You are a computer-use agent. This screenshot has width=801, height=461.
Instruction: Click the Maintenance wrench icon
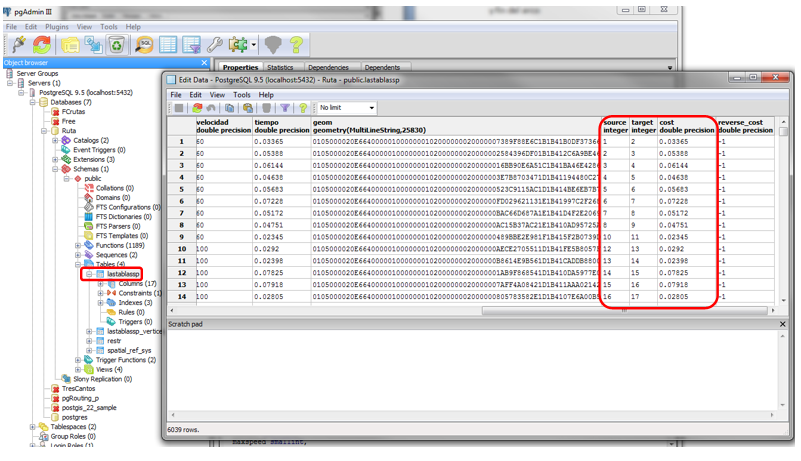point(214,44)
